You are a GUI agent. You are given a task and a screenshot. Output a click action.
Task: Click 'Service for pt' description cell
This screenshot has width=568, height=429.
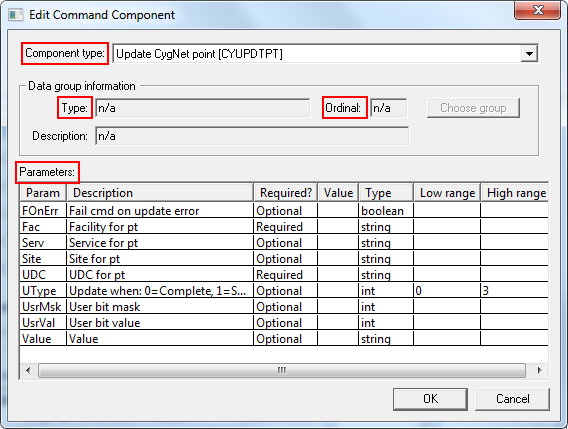tap(160, 242)
